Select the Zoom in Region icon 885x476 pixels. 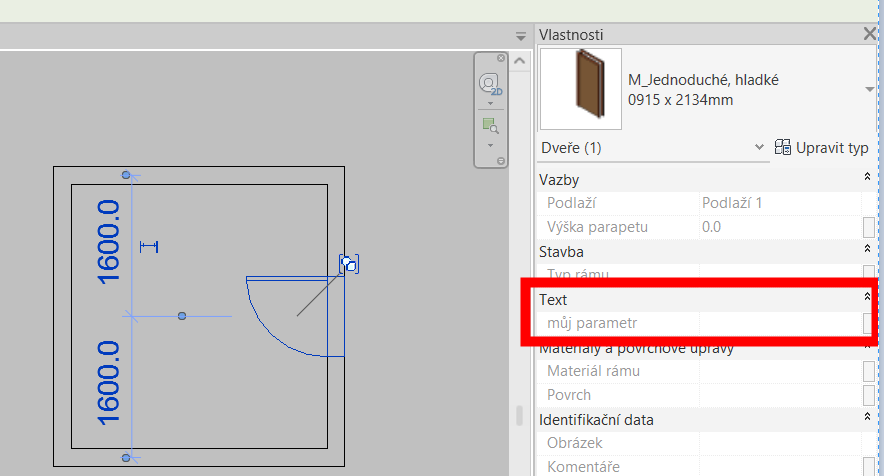point(490,125)
